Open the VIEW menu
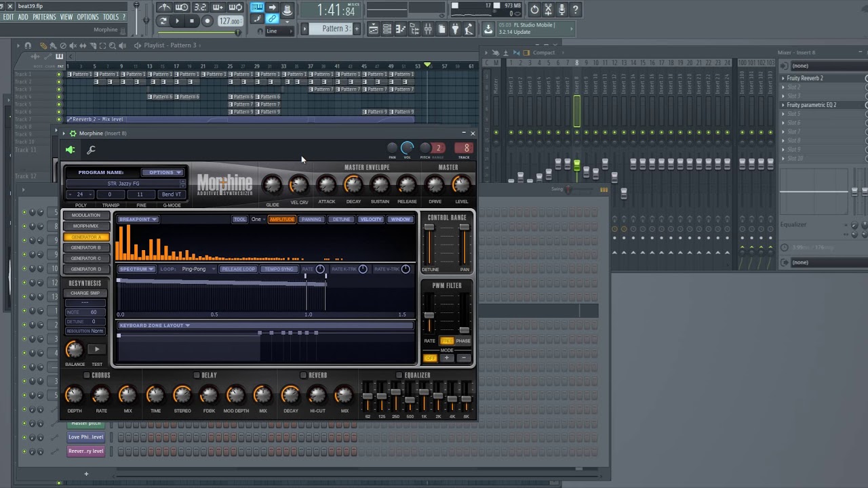Viewport: 868px width, 488px height. click(66, 17)
